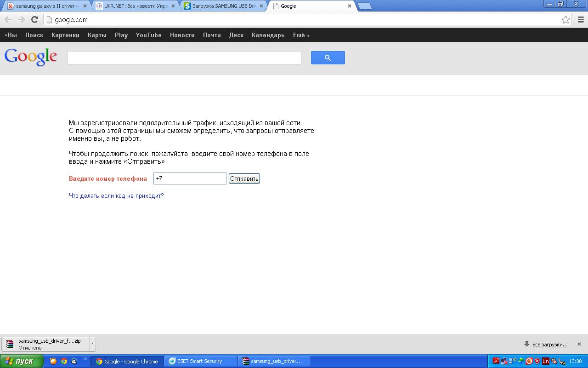Open Картинки in the Google bar
588x368 pixels.
coord(65,35)
